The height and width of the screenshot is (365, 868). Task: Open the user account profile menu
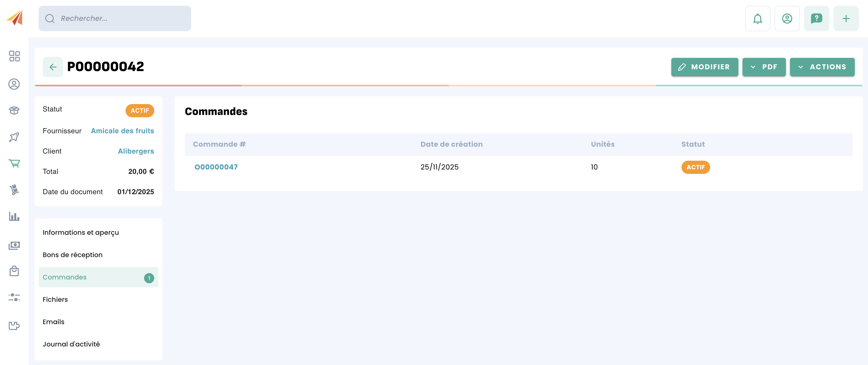787,19
